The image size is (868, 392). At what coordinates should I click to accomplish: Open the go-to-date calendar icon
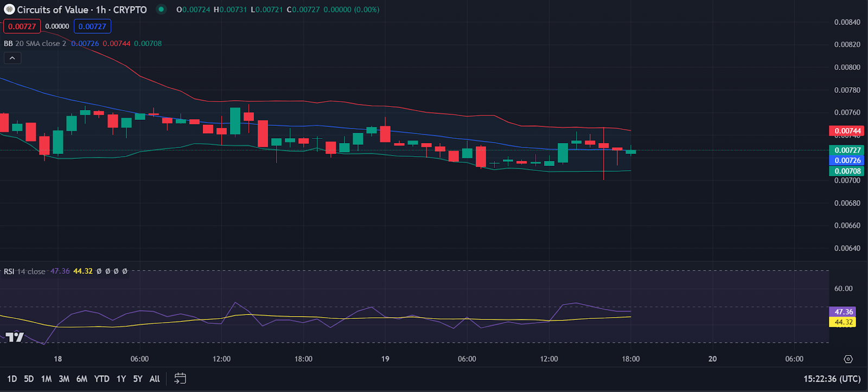(180, 378)
